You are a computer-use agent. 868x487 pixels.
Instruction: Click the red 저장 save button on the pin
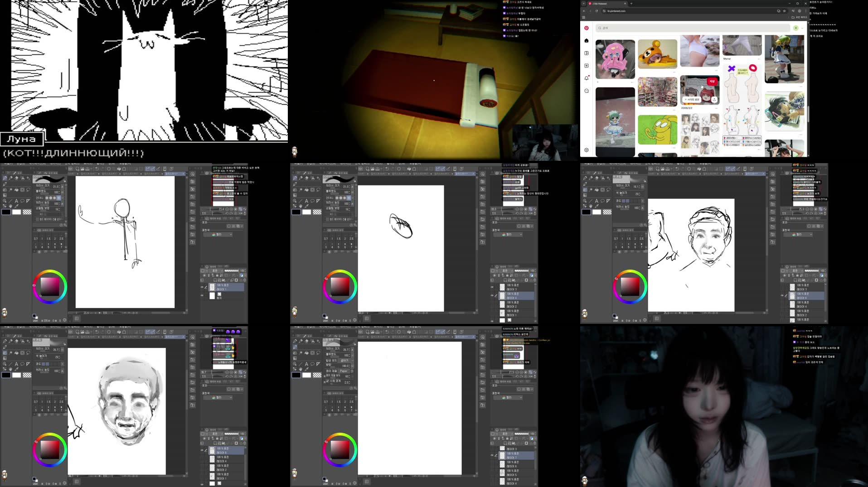[713, 82]
